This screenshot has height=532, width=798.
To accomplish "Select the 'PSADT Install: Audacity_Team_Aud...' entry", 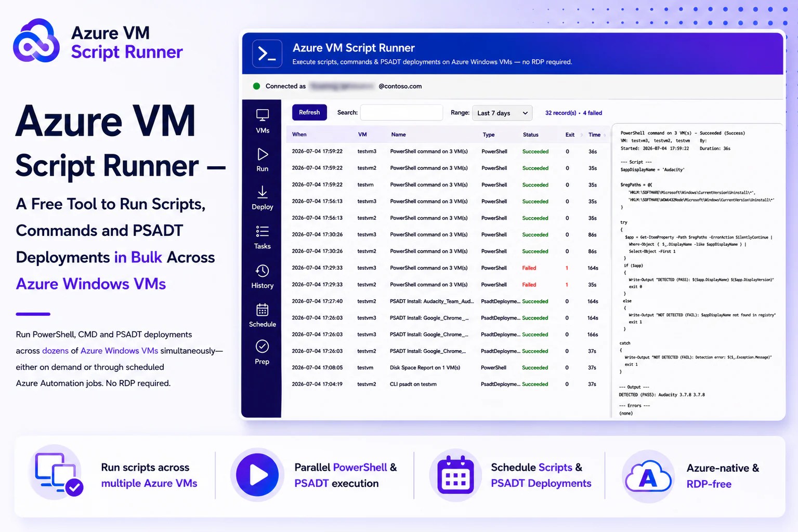I will click(431, 301).
